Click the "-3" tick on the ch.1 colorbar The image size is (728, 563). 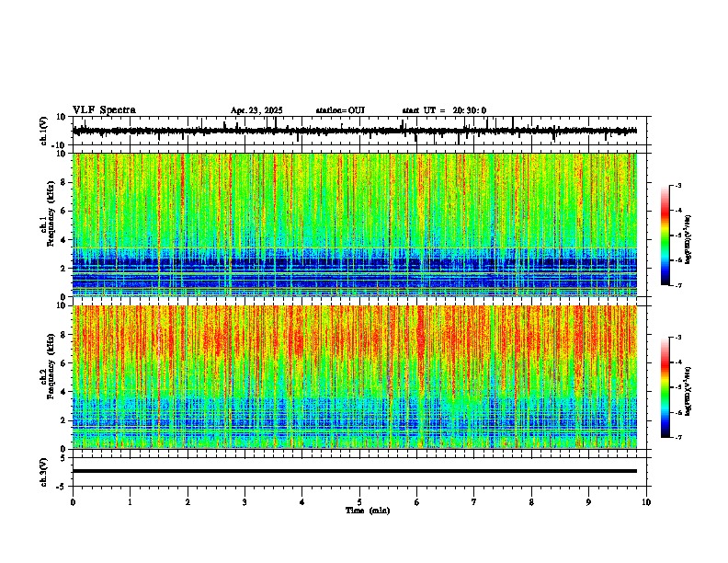click(x=678, y=185)
